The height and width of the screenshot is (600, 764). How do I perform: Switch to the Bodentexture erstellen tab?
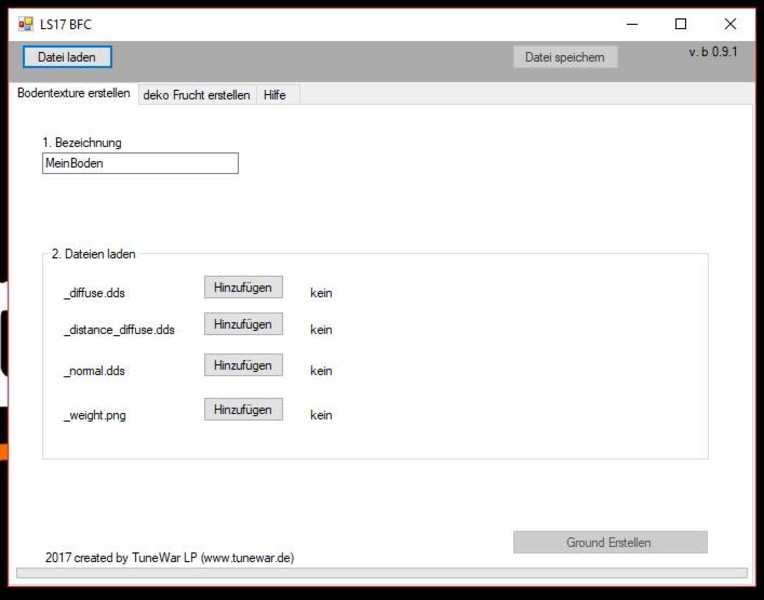(x=74, y=94)
